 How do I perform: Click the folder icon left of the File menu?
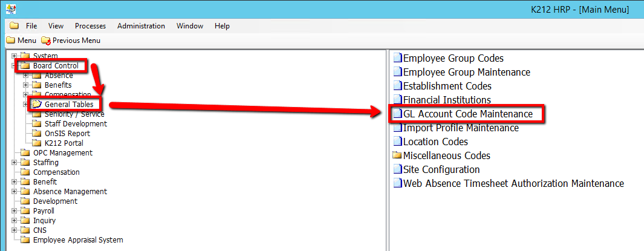pyautogui.click(x=14, y=26)
